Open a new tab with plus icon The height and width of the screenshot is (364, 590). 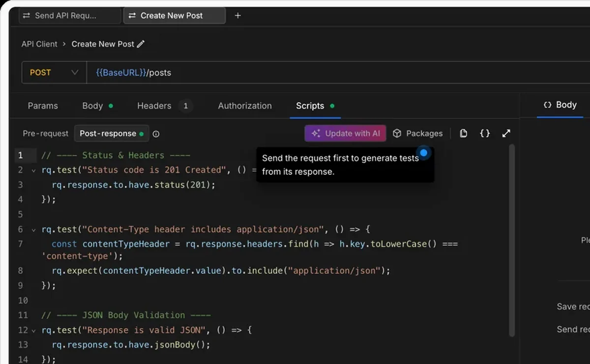237,16
